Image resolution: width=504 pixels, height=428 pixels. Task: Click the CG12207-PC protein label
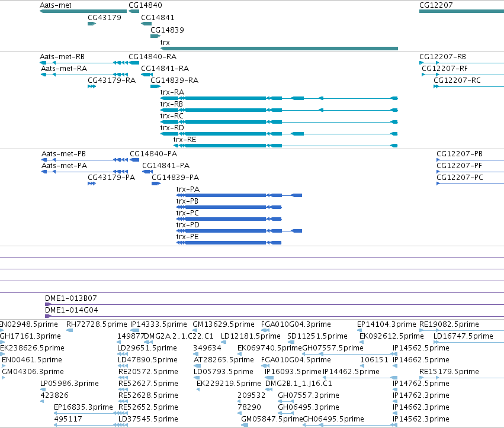(460, 178)
